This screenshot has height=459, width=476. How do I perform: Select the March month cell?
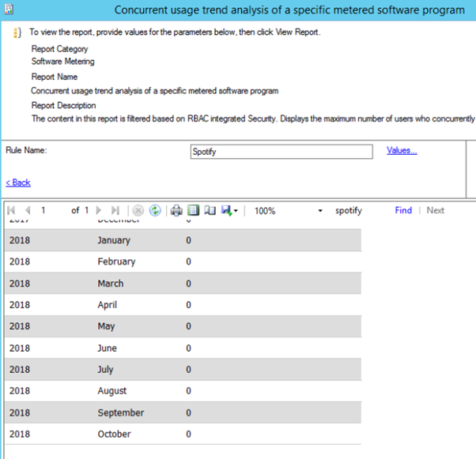pos(111,284)
